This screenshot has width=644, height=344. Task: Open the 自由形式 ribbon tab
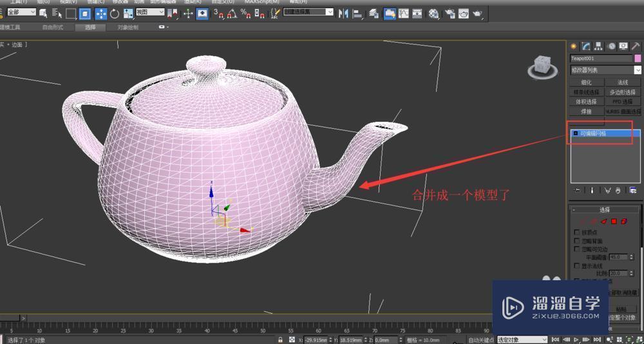[53, 28]
